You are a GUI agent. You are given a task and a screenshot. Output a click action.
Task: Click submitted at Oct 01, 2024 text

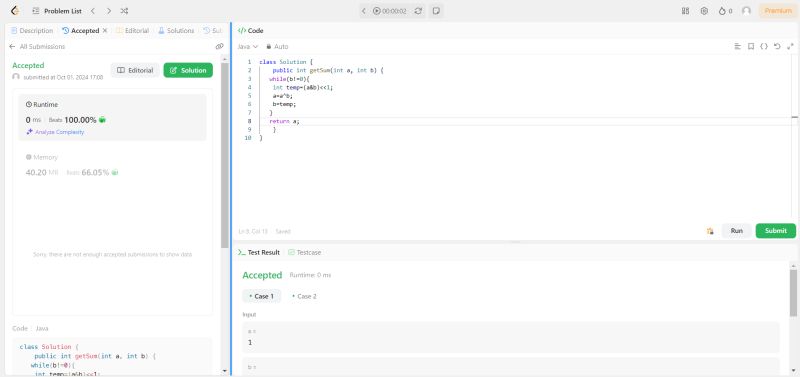(x=63, y=77)
